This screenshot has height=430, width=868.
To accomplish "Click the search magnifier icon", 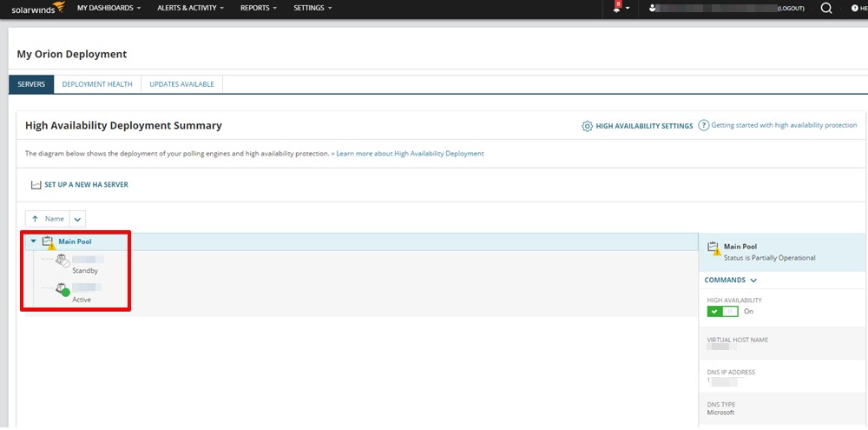I will click(825, 8).
